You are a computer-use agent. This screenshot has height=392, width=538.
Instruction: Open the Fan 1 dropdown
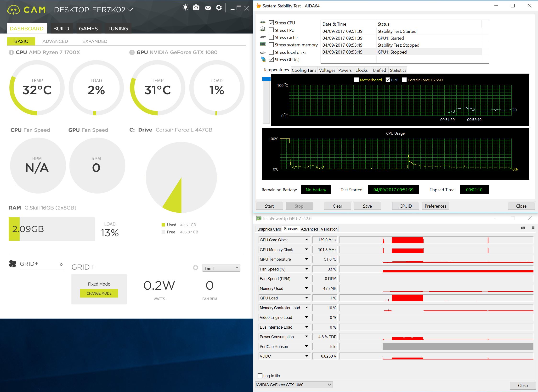coord(221,268)
